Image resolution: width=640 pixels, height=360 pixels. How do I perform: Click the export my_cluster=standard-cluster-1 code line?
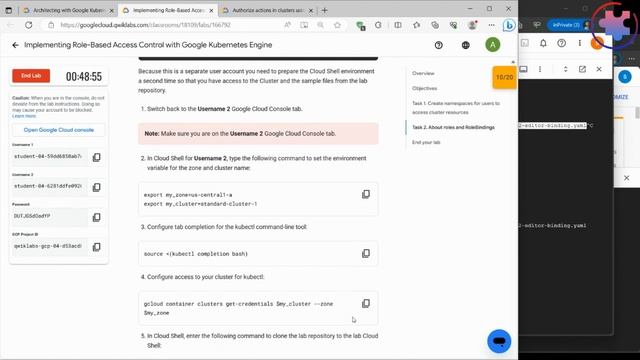tap(200, 204)
